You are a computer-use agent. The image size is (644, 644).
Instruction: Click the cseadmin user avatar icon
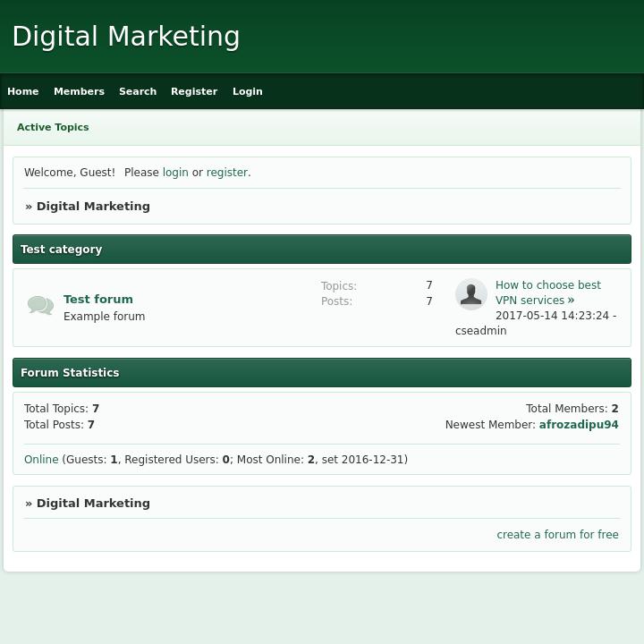click(470, 294)
